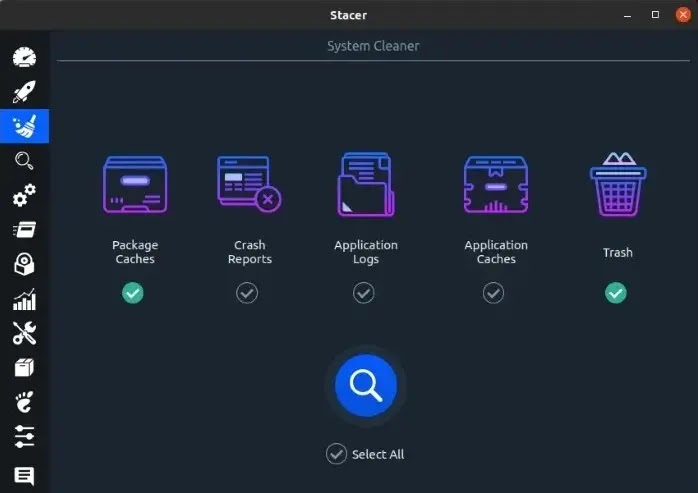Open Helpers wrench and scissors icon

tap(24, 333)
